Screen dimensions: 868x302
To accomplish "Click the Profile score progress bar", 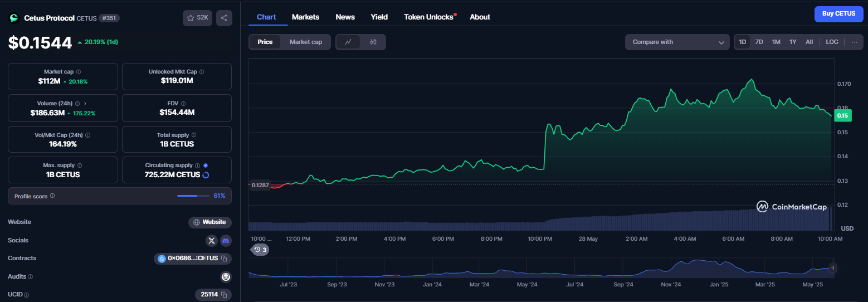I will [193, 196].
